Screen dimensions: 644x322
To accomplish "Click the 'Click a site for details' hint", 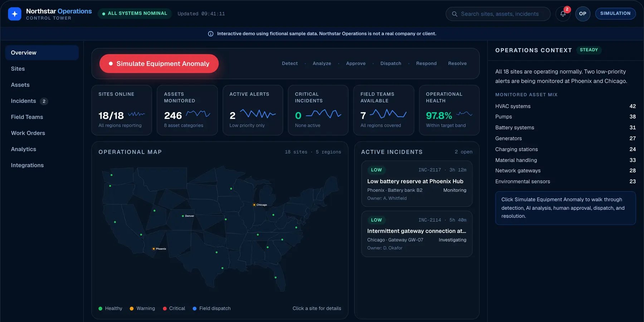I will point(317,308).
